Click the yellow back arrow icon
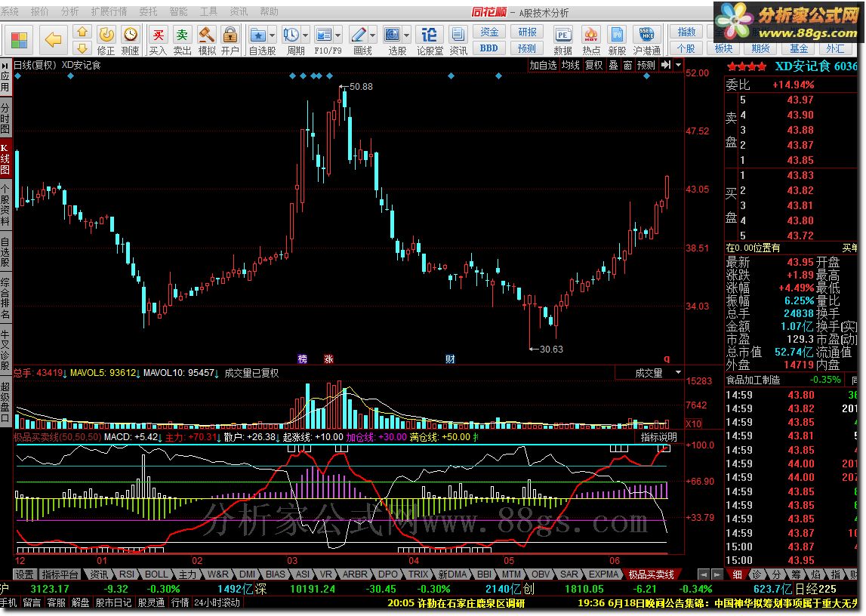 53,40
